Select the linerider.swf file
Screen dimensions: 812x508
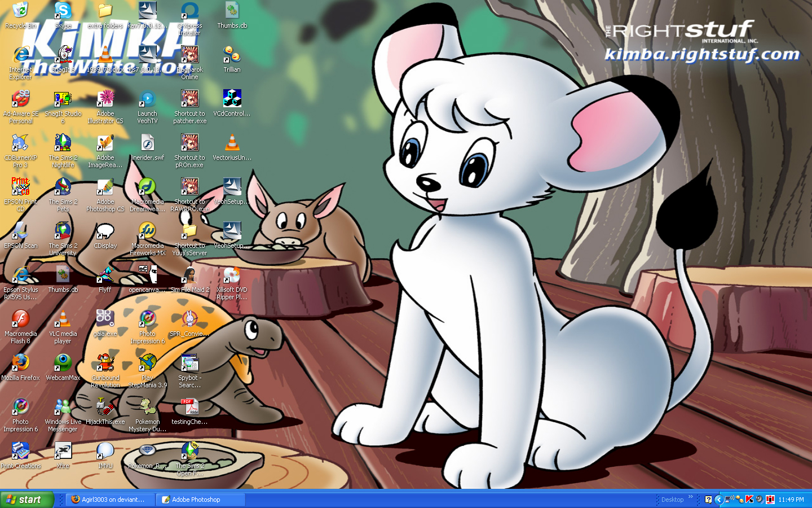click(x=147, y=147)
